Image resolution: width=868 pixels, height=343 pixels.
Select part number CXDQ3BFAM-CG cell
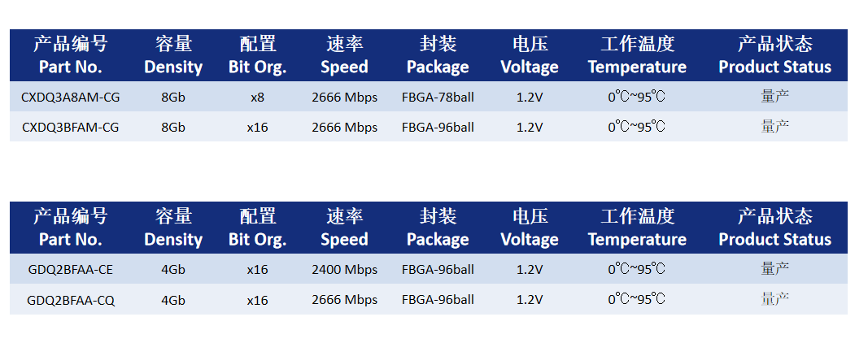pyautogui.click(x=70, y=128)
